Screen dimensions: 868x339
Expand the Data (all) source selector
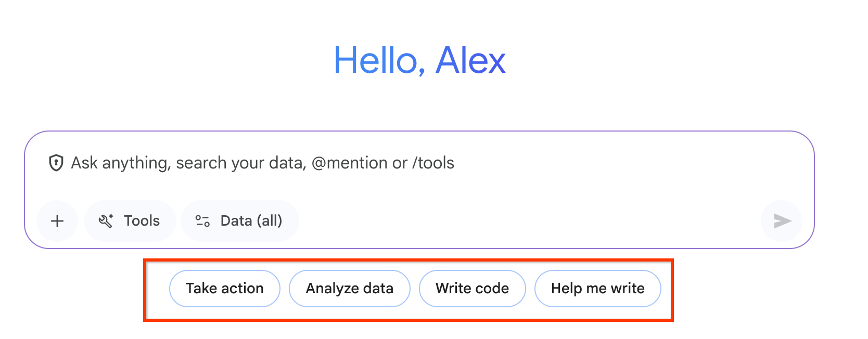click(240, 221)
